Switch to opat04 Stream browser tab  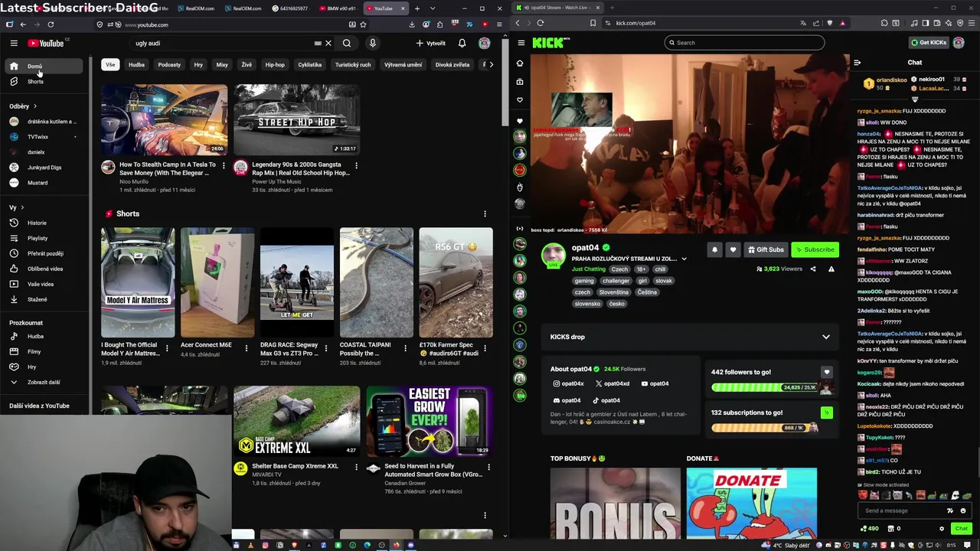pyautogui.click(x=557, y=8)
